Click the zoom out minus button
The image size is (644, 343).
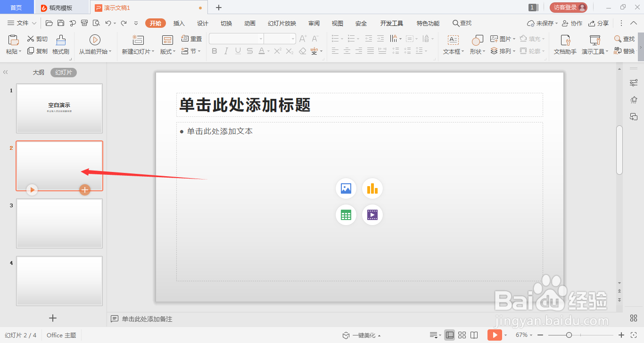540,335
